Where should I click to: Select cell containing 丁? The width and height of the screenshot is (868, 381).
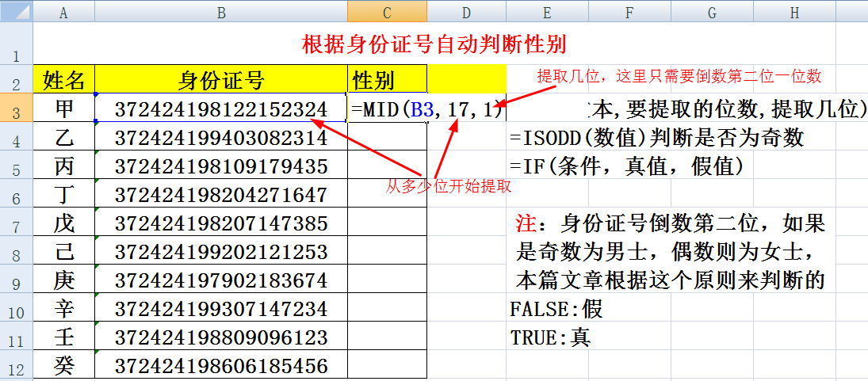coord(64,193)
